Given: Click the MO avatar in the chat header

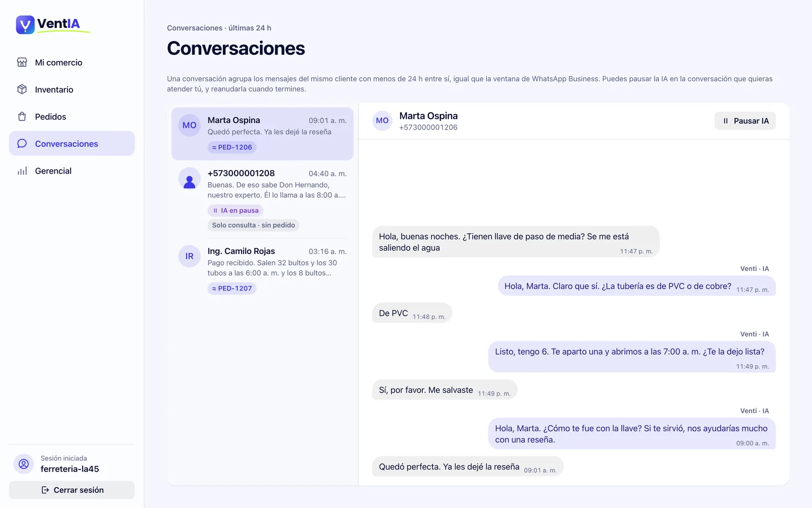Looking at the screenshot, I should (382, 121).
